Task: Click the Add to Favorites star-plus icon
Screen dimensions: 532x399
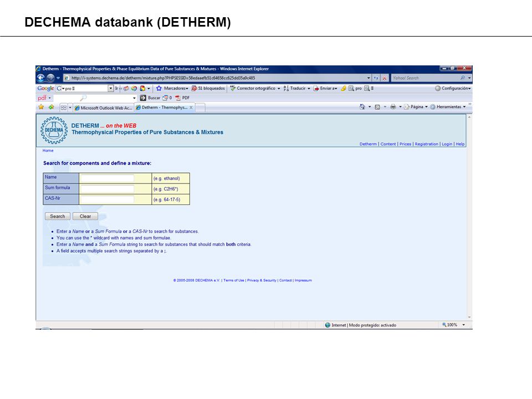Action: (x=51, y=107)
